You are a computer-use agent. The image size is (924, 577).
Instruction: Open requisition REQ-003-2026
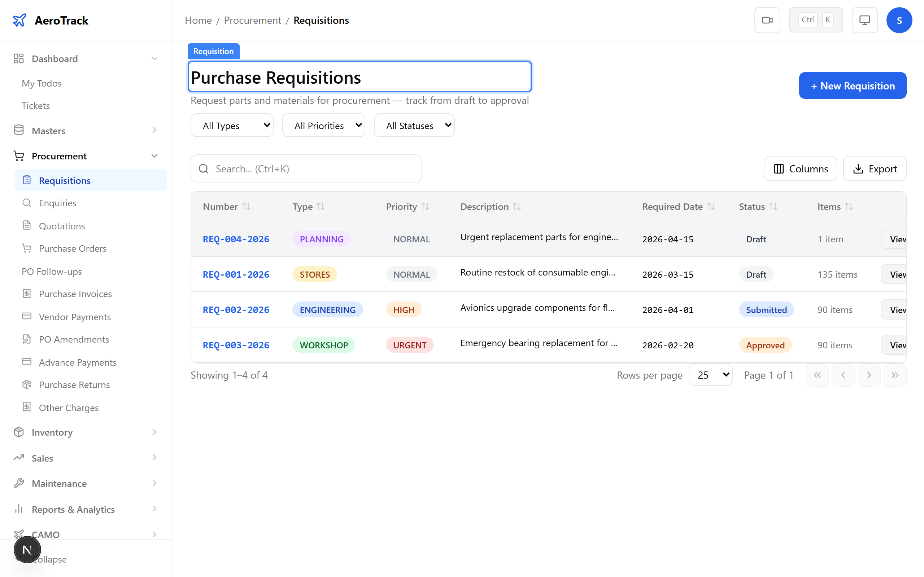click(236, 345)
